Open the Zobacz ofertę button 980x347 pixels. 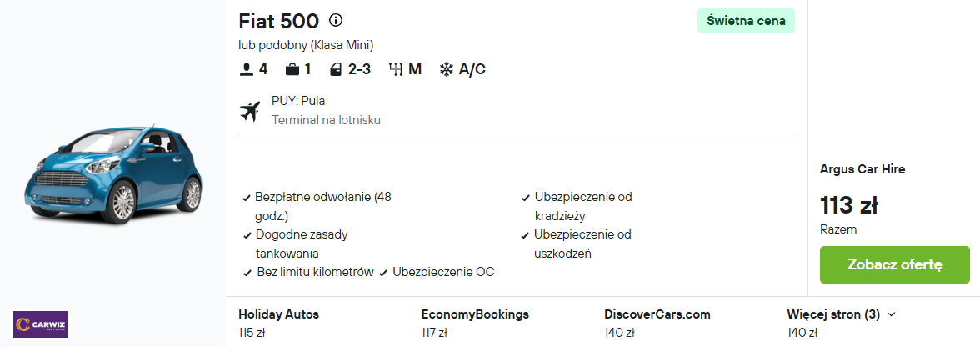[894, 264]
